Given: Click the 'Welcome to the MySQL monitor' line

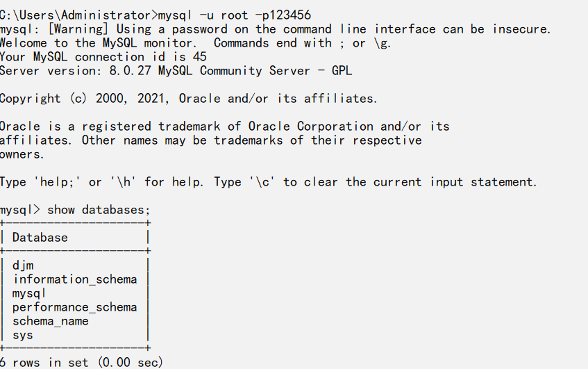Looking at the screenshot, I should [97, 43].
